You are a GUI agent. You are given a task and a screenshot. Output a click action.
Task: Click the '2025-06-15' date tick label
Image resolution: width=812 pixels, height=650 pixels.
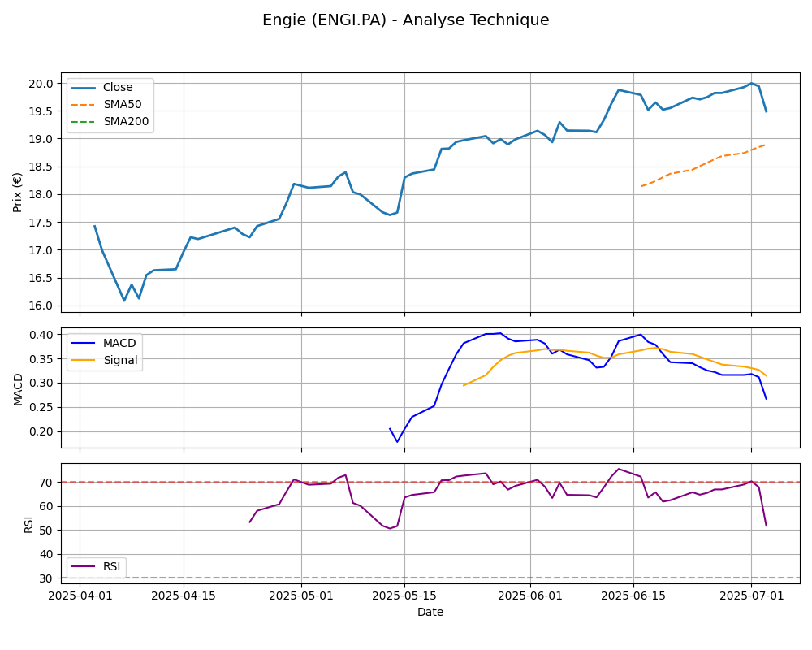[x=633, y=596]
